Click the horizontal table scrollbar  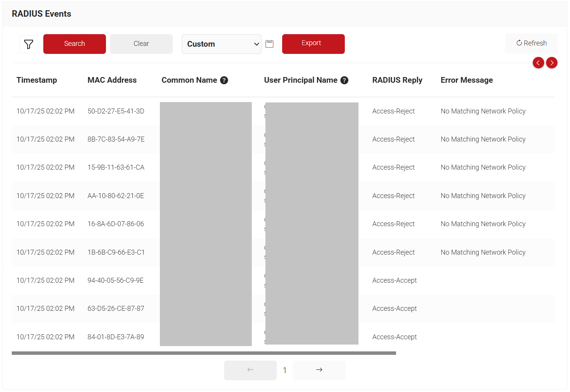click(x=204, y=353)
